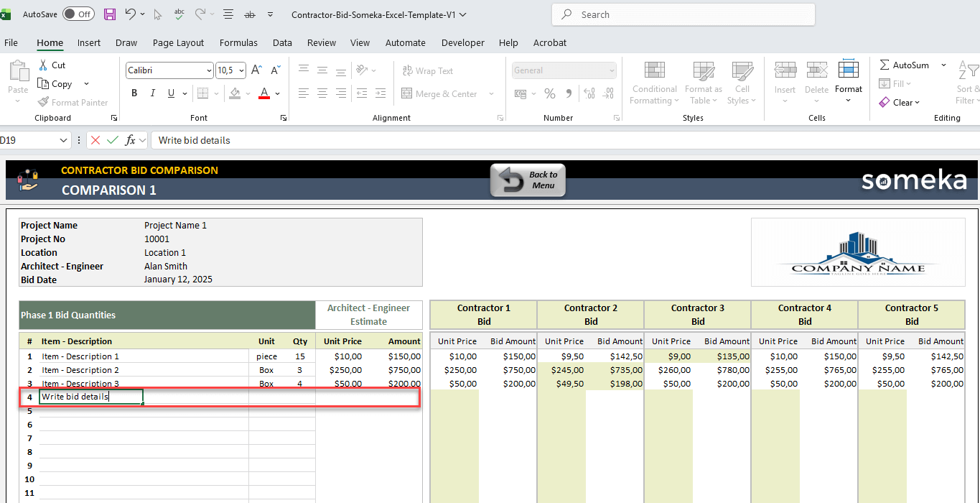
Task: Open the Developer tab
Action: point(462,43)
